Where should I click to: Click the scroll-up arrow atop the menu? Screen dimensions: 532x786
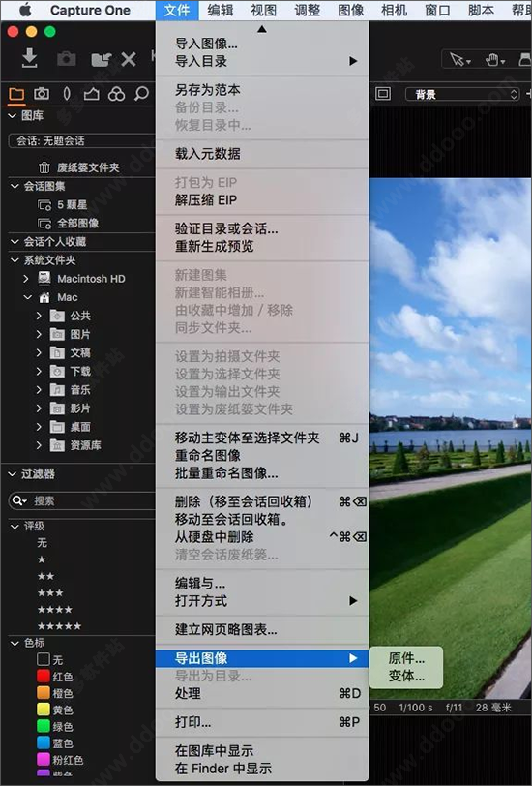coord(261,30)
